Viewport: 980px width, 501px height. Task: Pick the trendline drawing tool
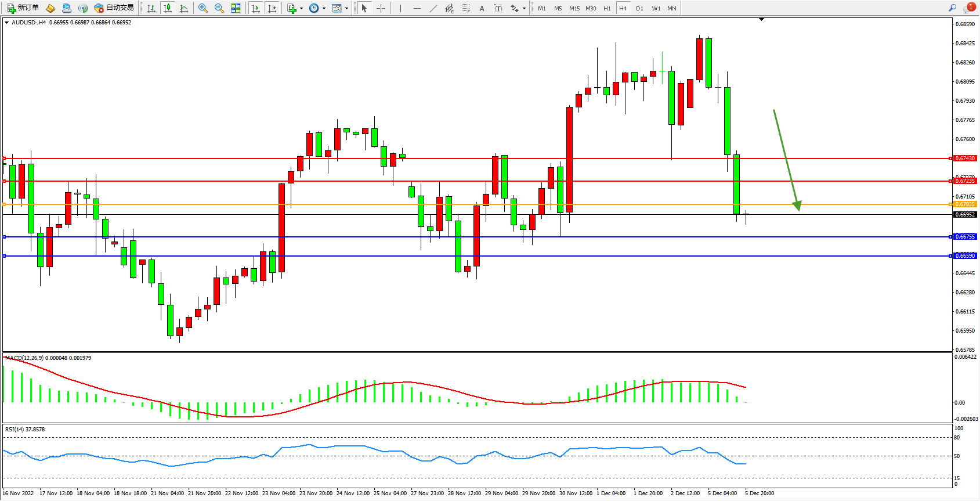coord(433,8)
